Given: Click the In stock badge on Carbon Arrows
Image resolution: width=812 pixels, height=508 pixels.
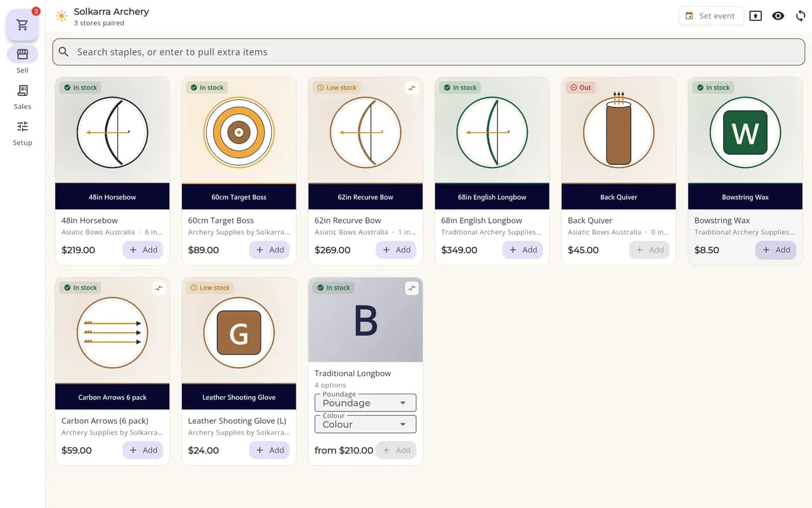Looking at the screenshot, I should pos(80,288).
